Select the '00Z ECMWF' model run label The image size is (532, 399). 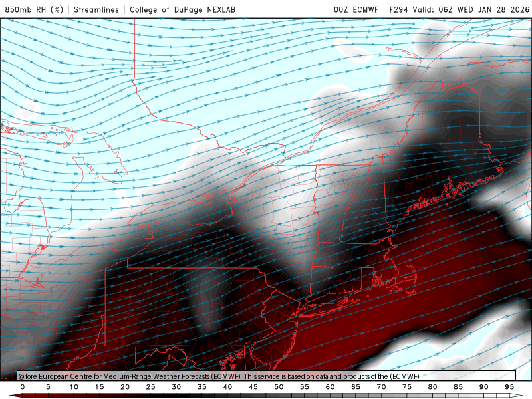[x=356, y=9]
